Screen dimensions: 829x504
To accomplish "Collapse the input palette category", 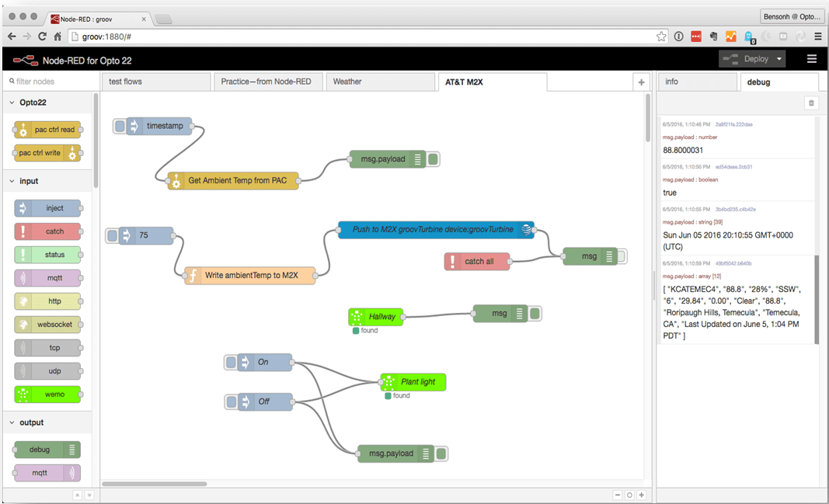I will (x=12, y=181).
